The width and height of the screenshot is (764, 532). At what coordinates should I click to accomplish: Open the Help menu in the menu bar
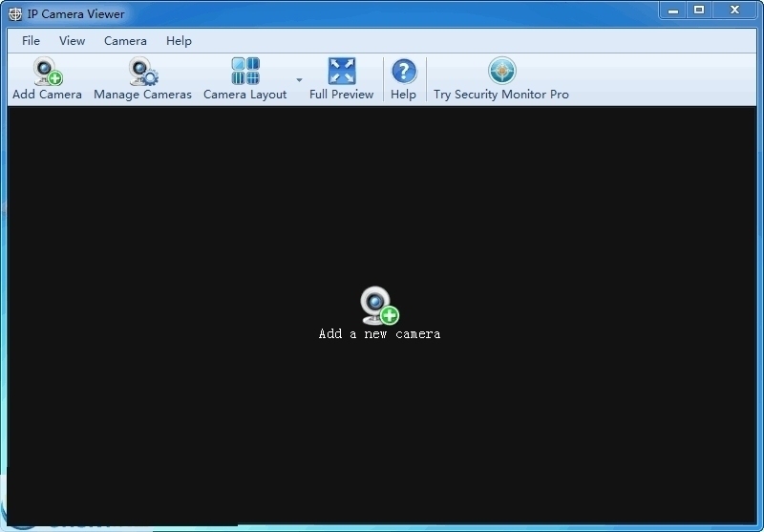point(179,41)
